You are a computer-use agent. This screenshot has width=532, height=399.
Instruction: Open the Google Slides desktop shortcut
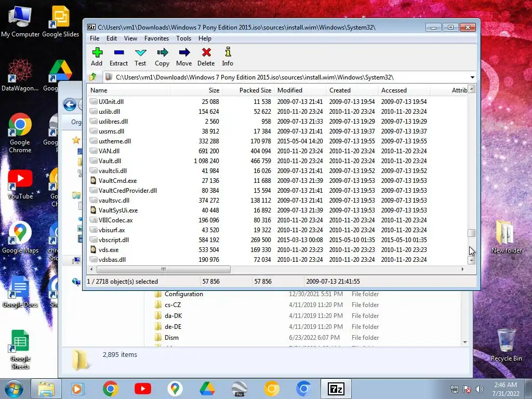click(x=60, y=22)
